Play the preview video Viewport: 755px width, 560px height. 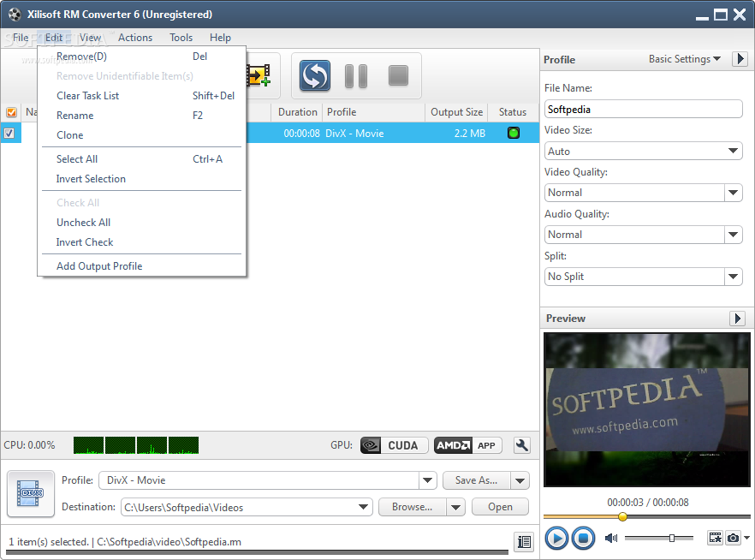click(556, 538)
